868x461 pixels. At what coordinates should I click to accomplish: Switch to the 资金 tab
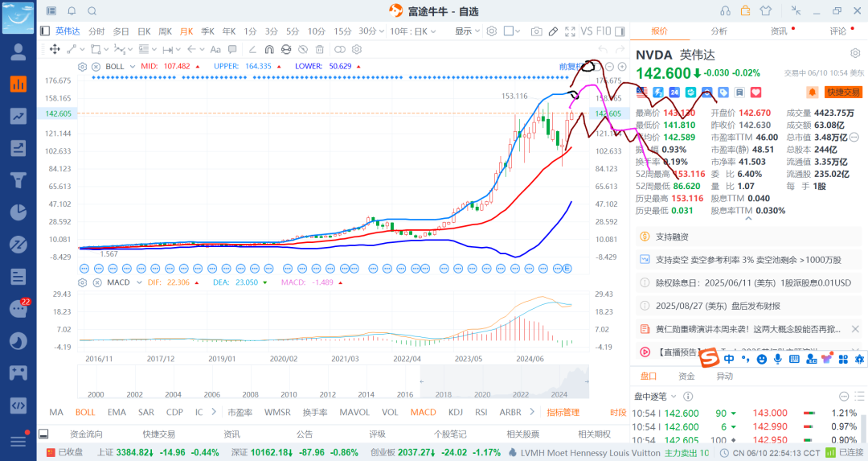pyautogui.click(x=686, y=377)
